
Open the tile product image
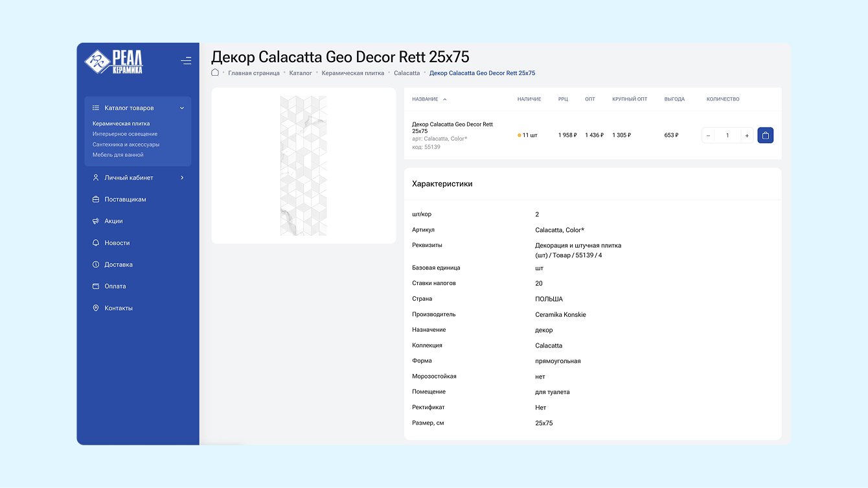pos(303,166)
